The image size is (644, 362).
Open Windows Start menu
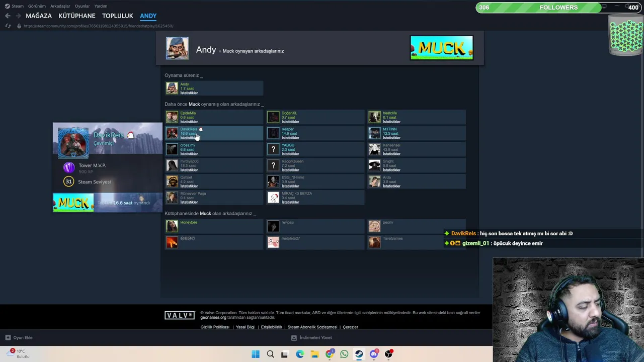256,354
